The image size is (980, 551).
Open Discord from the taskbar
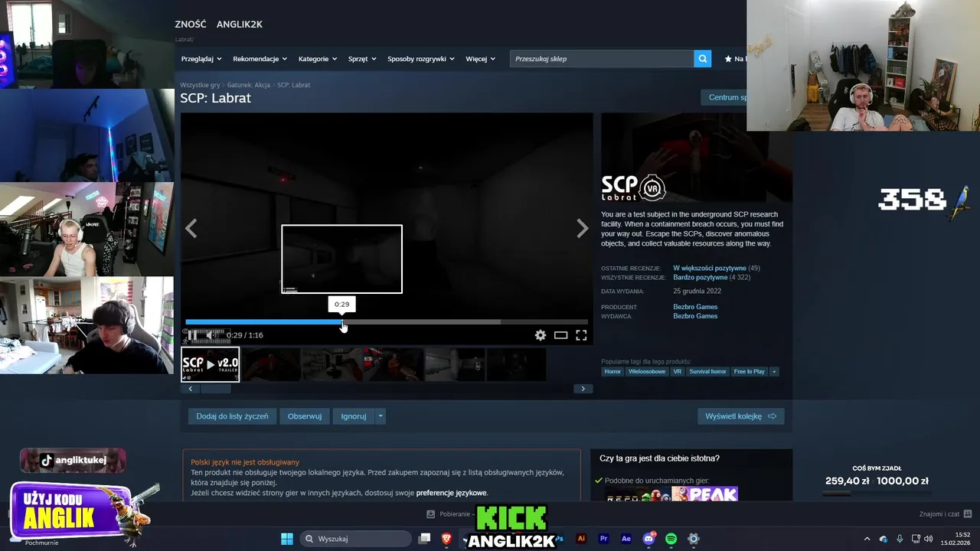coord(649,539)
